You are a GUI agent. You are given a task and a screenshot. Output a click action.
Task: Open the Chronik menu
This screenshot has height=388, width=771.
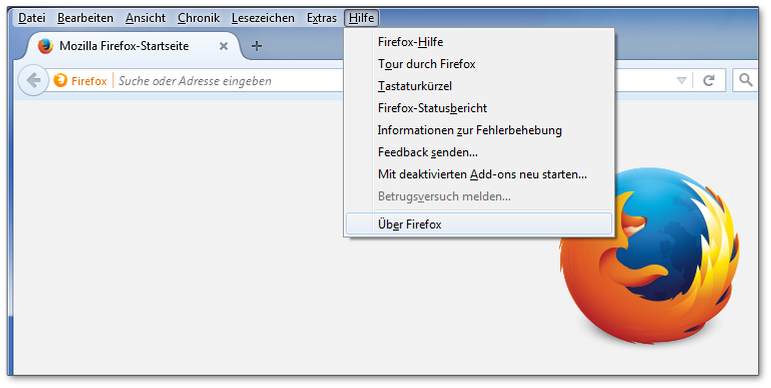click(199, 18)
